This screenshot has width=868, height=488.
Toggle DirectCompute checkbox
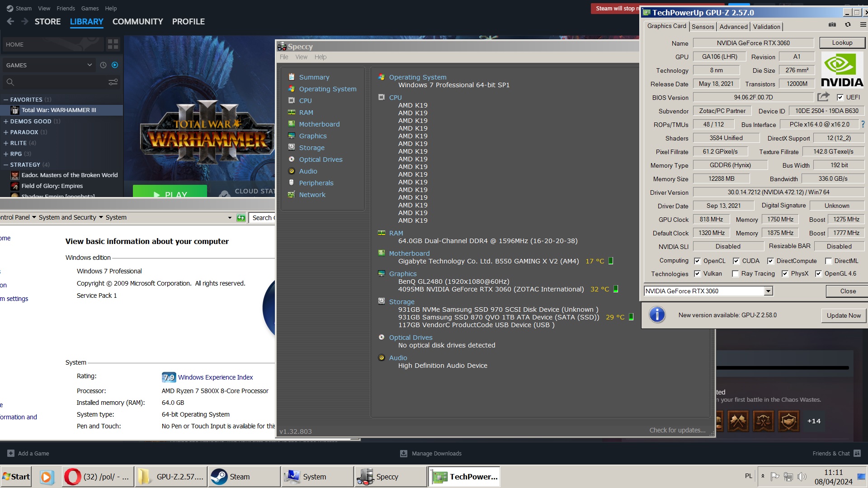click(x=770, y=261)
